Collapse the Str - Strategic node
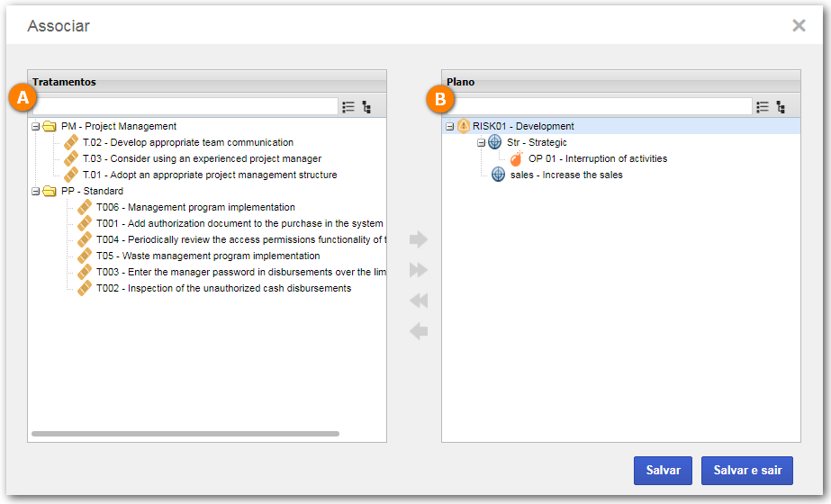This screenshot has height=504, width=831. pyautogui.click(x=481, y=142)
